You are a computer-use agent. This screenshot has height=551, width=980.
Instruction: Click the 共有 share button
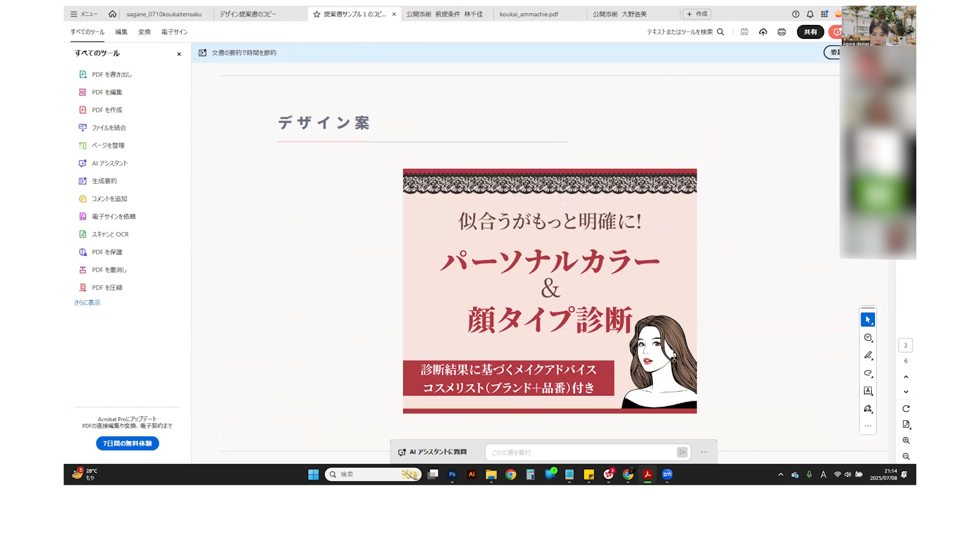coord(810,32)
